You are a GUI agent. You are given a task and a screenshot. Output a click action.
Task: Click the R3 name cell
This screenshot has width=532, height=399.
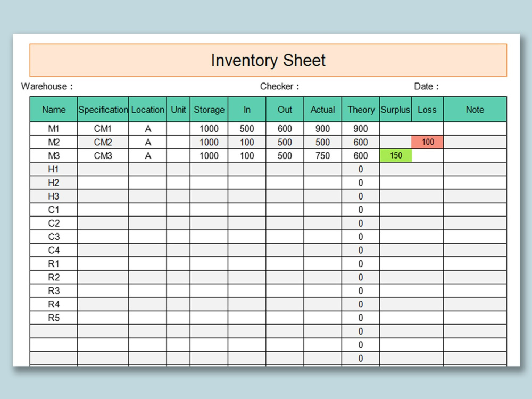point(54,291)
